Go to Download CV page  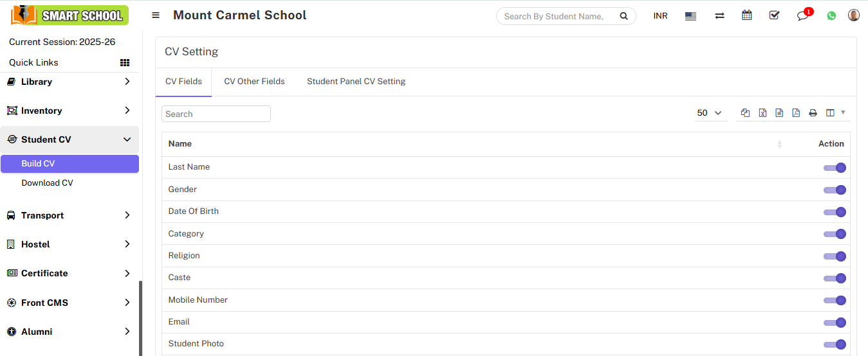[x=47, y=183]
